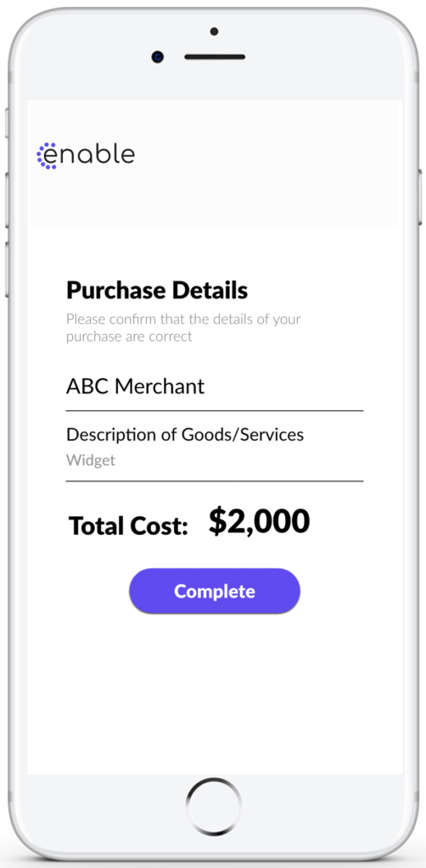Viewport: 426px width, 868px height.
Task: Tap the purple Complete button
Action: (215, 591)
